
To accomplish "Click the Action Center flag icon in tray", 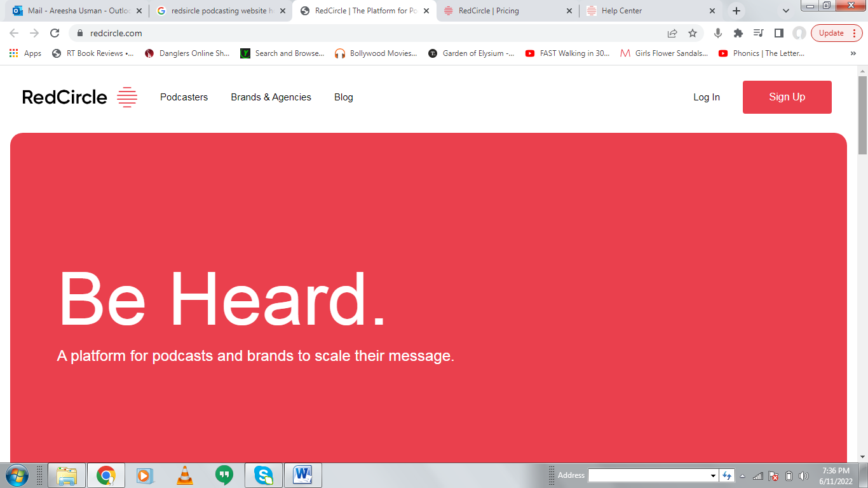I will pos(773,476).
